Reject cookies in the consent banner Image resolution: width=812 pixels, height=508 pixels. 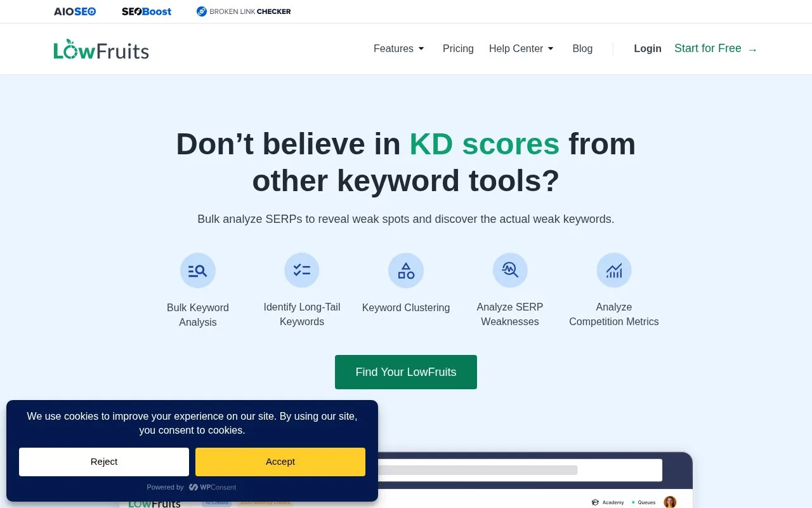[x=104, y=462]
